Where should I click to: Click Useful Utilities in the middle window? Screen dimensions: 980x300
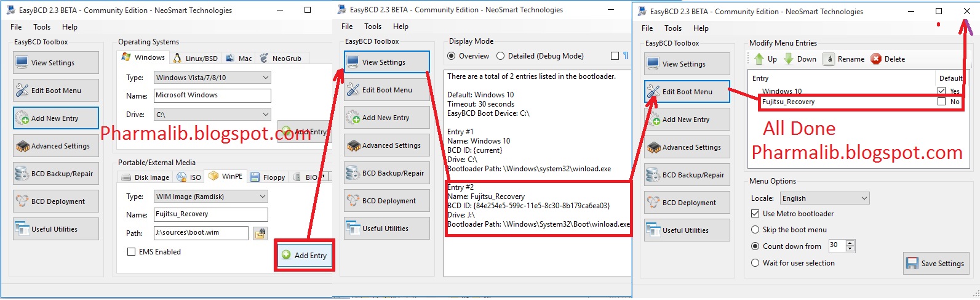click(387, 229)
